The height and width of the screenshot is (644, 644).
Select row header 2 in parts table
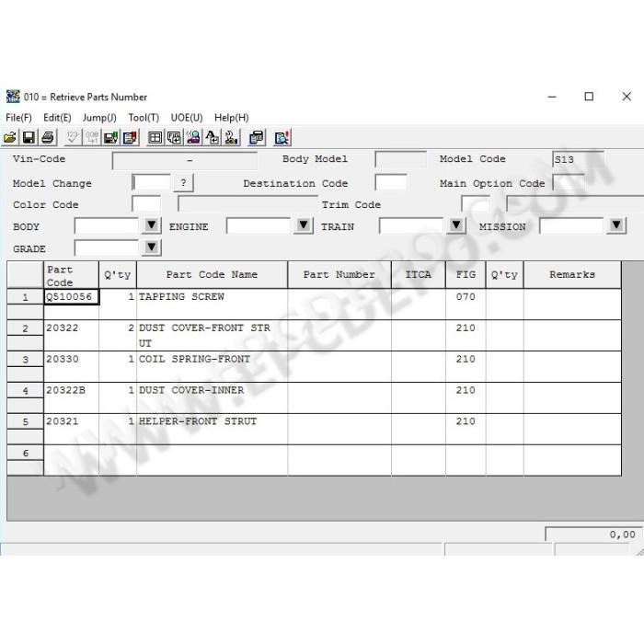click(x=25, y=328)
